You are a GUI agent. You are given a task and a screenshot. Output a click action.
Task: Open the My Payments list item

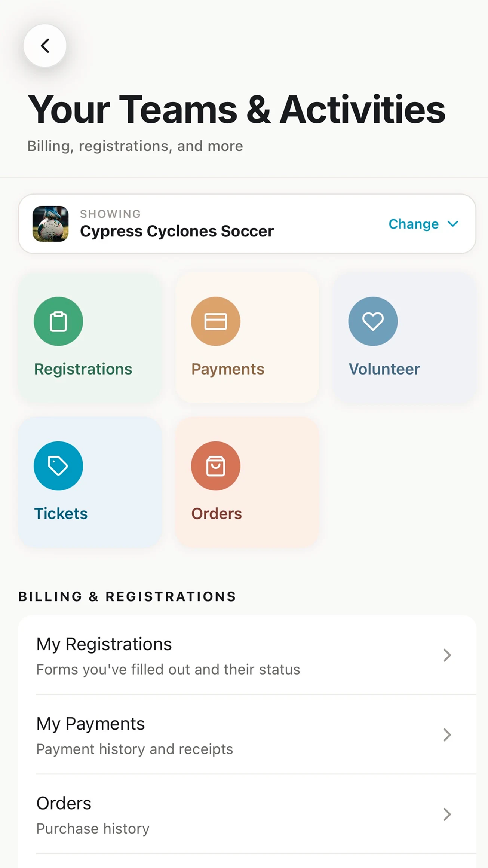[247, 735]
